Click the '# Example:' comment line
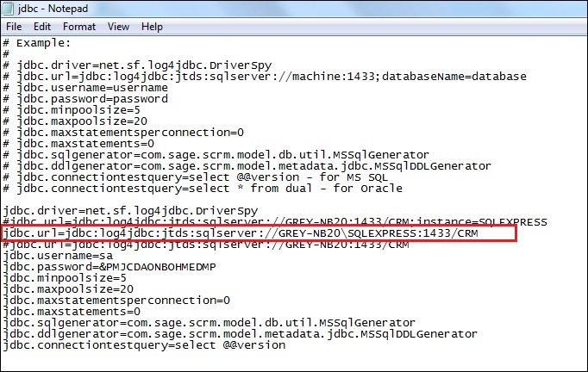The height and width of the screenshot is (372, 588). coord(37,43)
